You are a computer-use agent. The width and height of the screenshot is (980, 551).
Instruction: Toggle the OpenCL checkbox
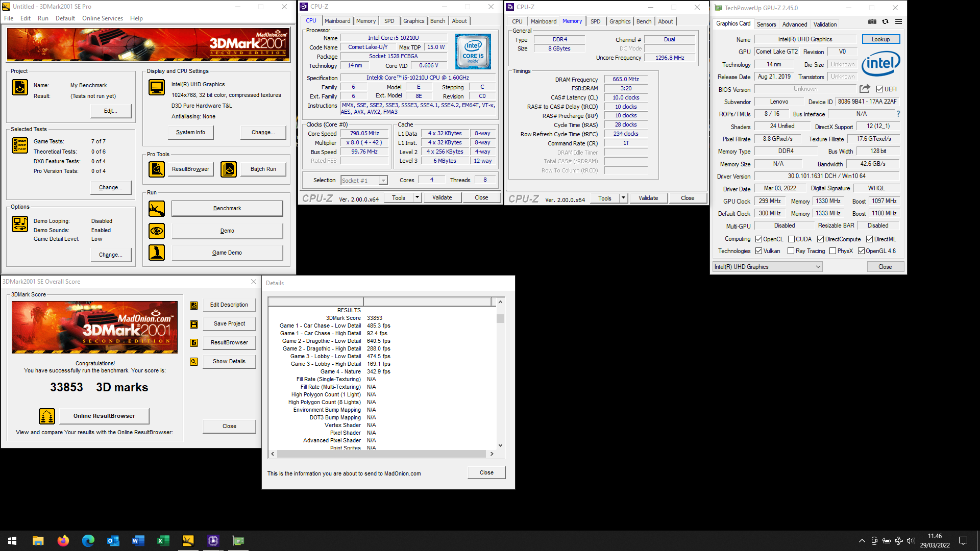click(759, 239)
